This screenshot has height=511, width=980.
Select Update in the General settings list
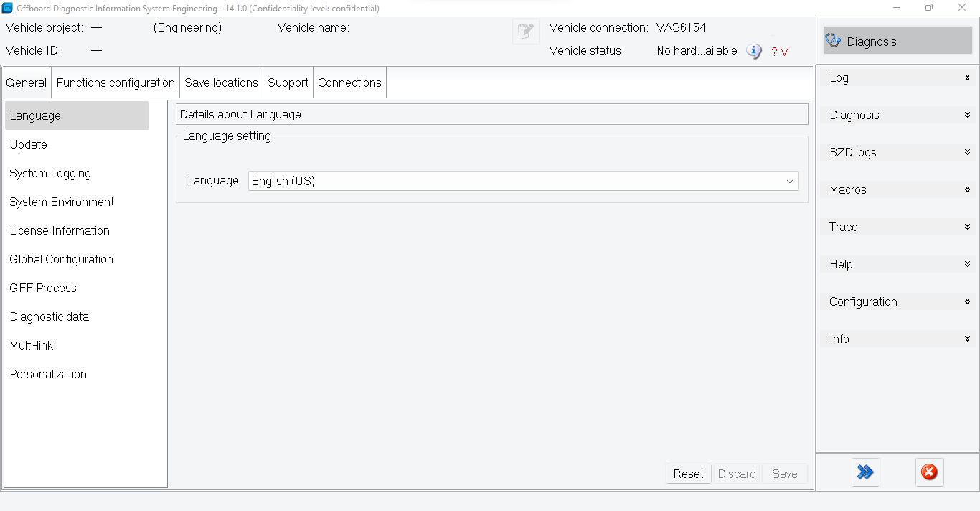point(29,144)
